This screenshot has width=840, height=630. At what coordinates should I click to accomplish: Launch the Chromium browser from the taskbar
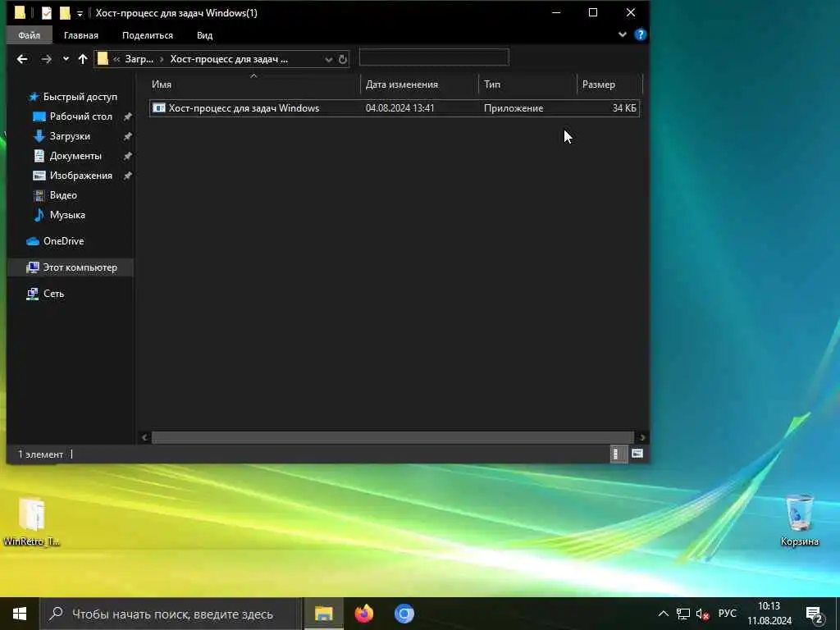[404, 614]
